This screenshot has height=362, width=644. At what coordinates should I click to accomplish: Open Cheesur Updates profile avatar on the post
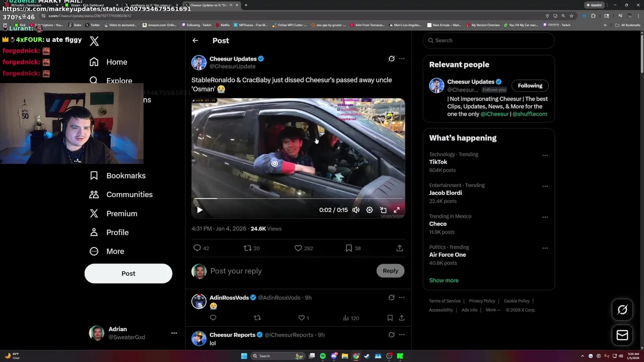(x=199, y=62)
